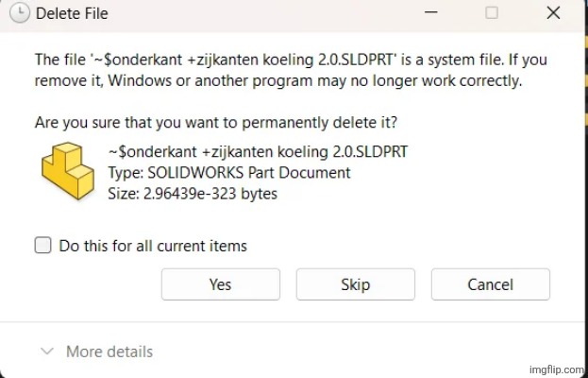The width and height of the screenshot is (588, 378).
Task: Click the greyed-out minimize button
Action: (428, 14)
